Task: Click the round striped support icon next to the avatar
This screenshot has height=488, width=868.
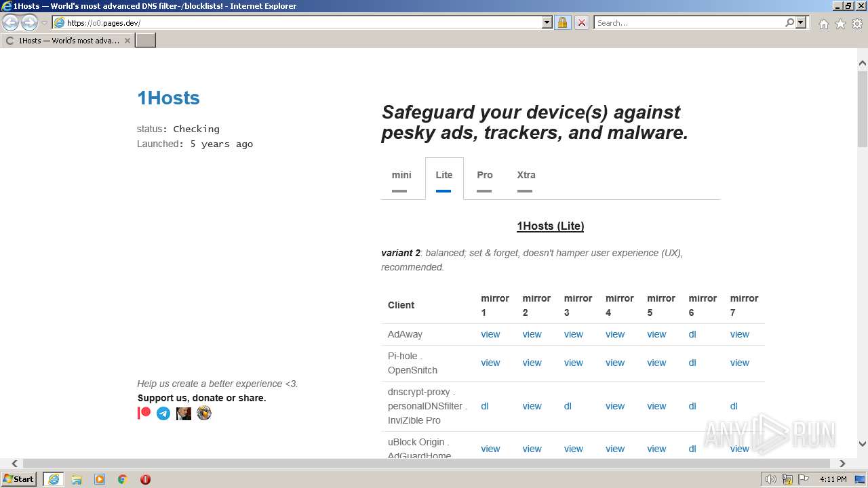Action: 204,413
